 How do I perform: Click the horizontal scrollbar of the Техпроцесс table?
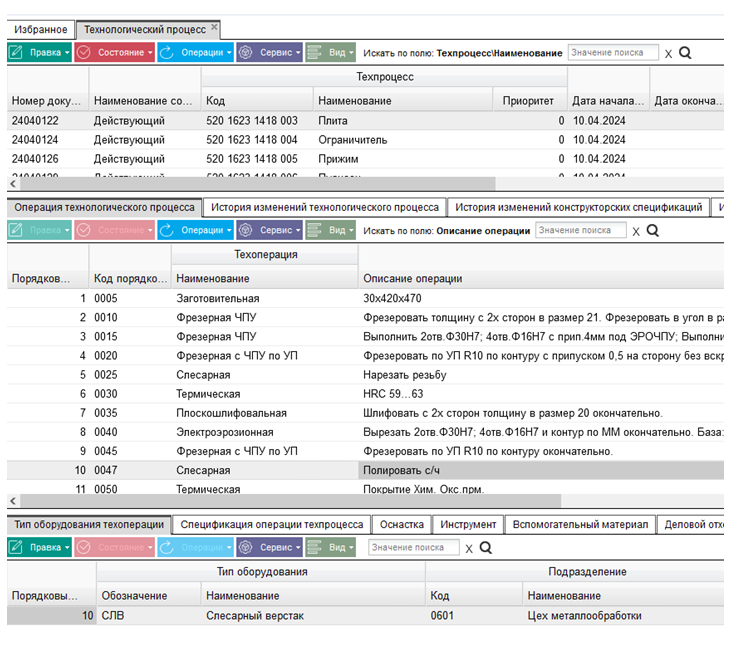pyautogui.click(x=257, y=184)
